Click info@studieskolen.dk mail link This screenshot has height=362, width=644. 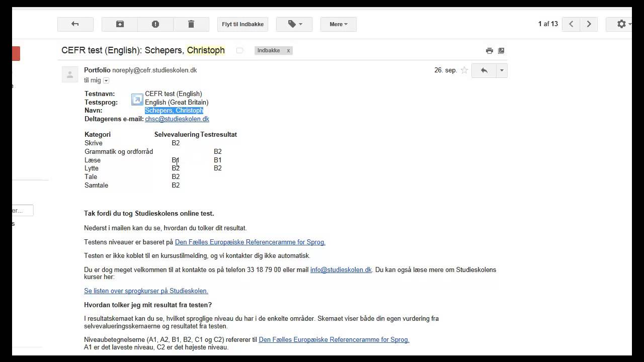click(341, 269)
